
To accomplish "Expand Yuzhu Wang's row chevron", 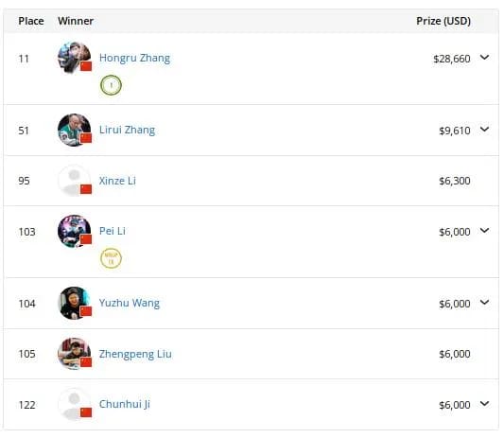I will (x=484, y=303).
